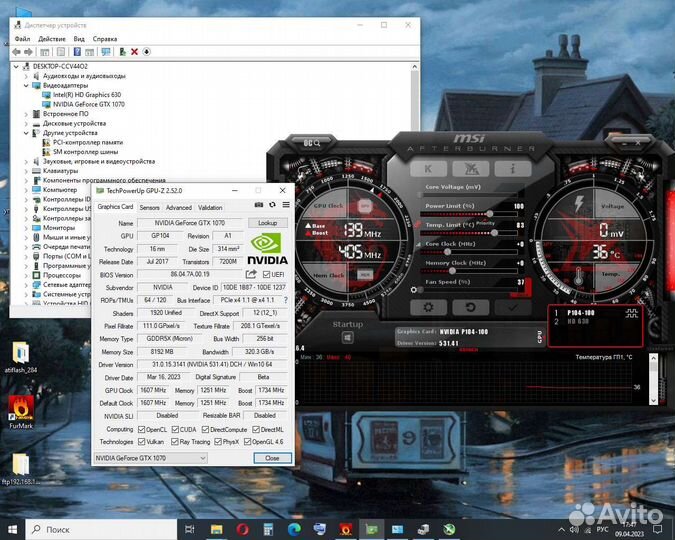Image resolution: width=675 pixels, height=540 pixels.
Task: Toggle the Vulkan checkbox
Action: [x=141, y=441]
